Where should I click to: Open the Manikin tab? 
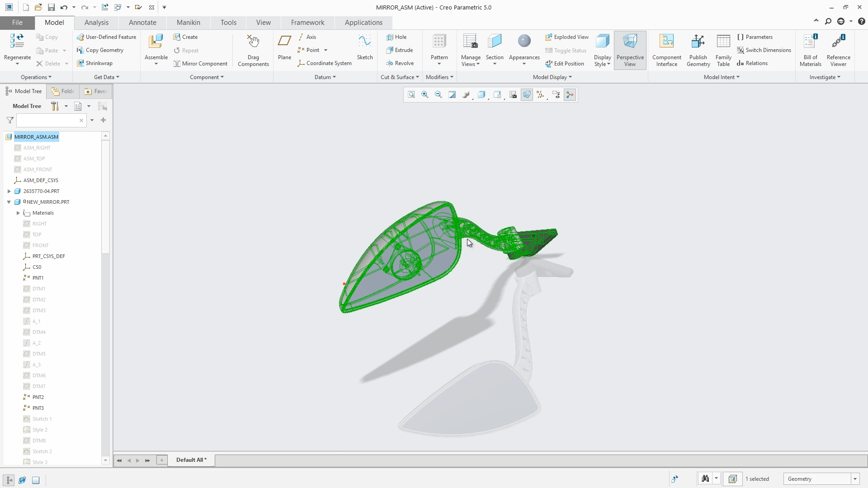[x=188, y=23]
